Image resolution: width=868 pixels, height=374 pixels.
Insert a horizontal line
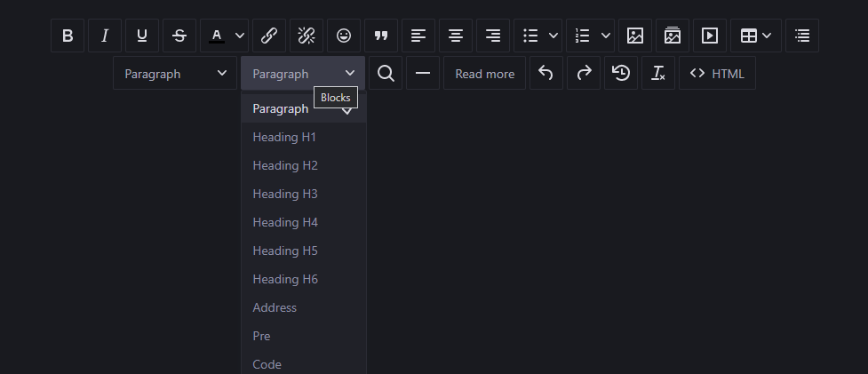click(x=423, y=73)
